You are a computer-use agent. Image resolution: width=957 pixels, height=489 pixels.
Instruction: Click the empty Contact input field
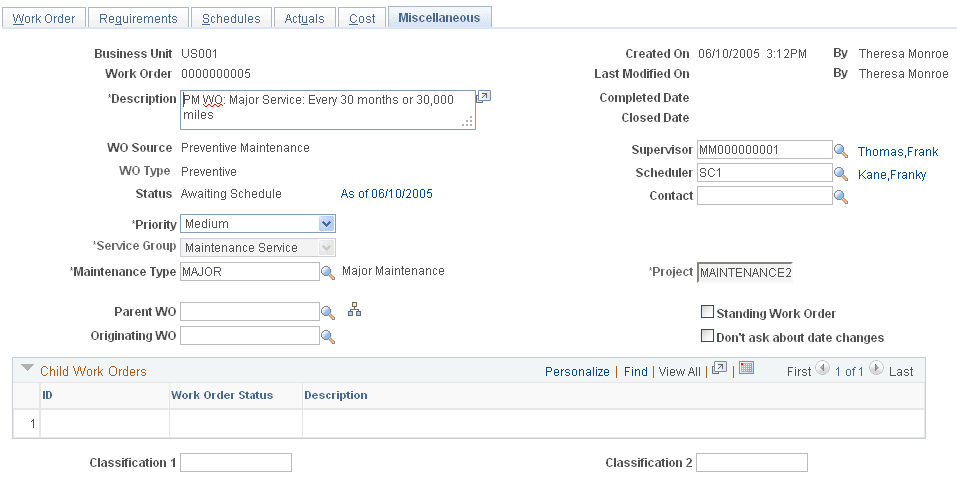(x=765, y=195)
